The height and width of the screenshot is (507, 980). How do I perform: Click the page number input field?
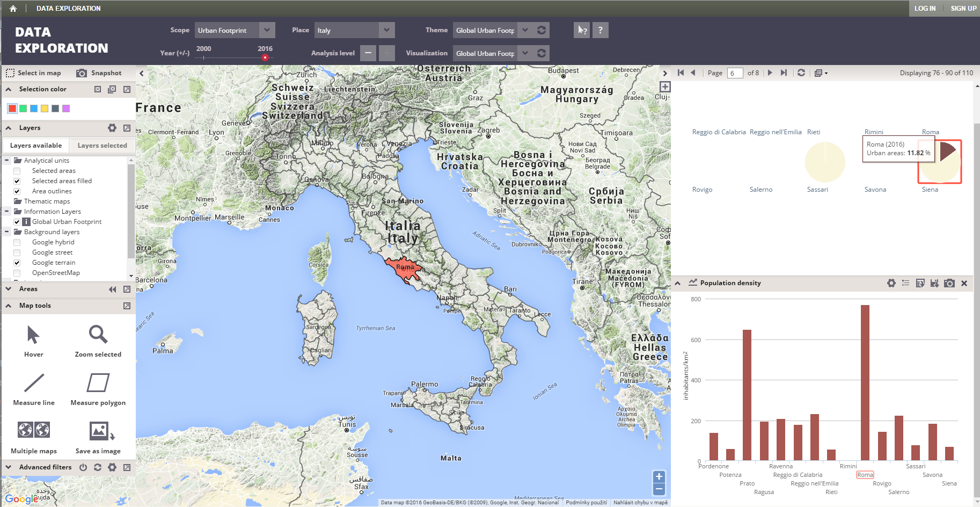click(735, 73)
